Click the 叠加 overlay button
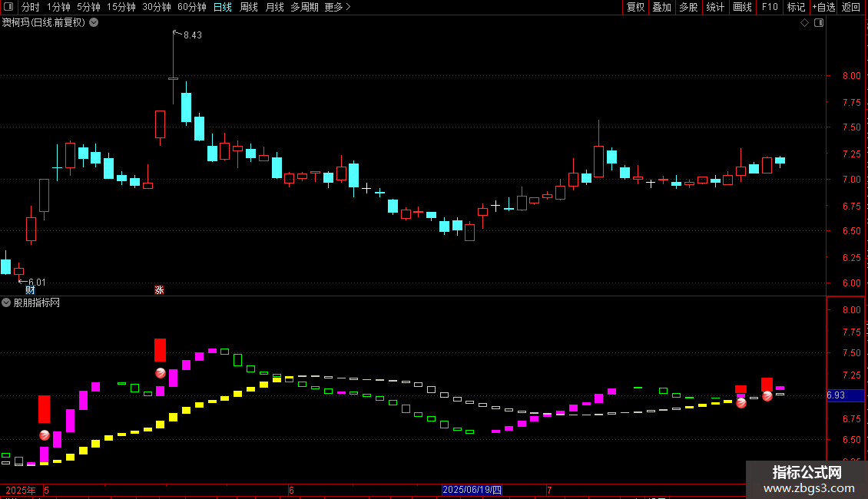 (661, 7)
